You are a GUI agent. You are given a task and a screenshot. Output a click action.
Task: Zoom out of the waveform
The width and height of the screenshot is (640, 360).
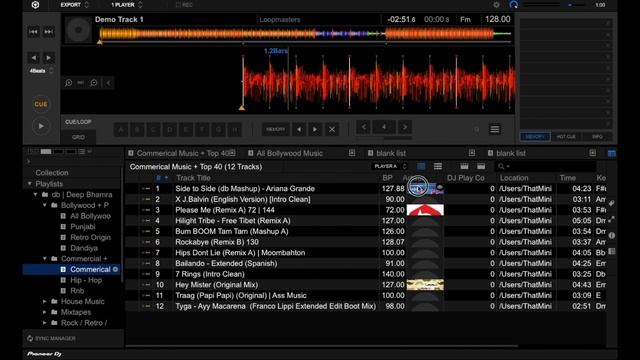tap(94, 83)
